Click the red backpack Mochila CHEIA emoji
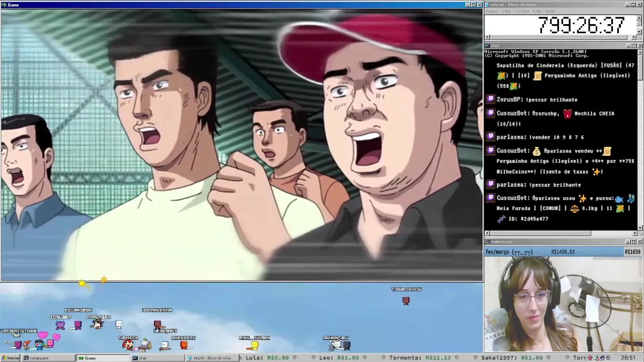This screenshot has height=362, width=644. [x=568, y=114]
